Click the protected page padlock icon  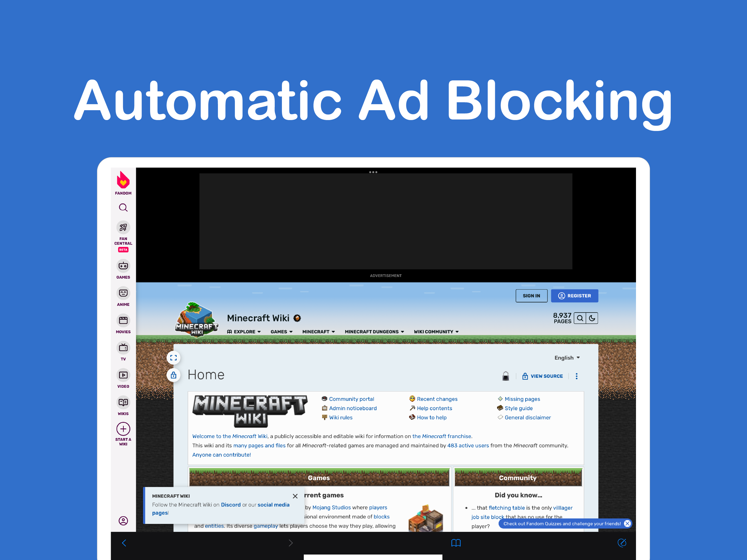tap(506, 376)
